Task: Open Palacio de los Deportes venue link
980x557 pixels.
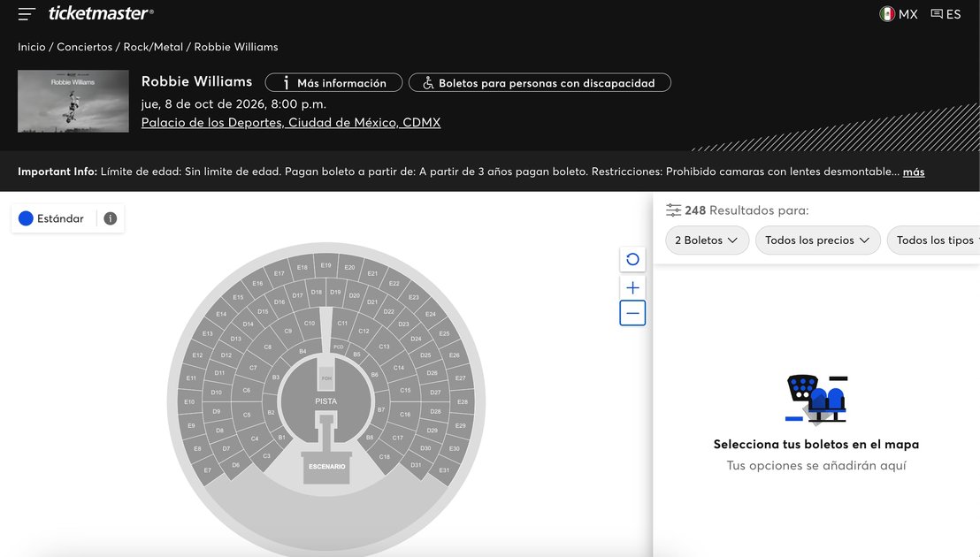Action: point(291,123)
